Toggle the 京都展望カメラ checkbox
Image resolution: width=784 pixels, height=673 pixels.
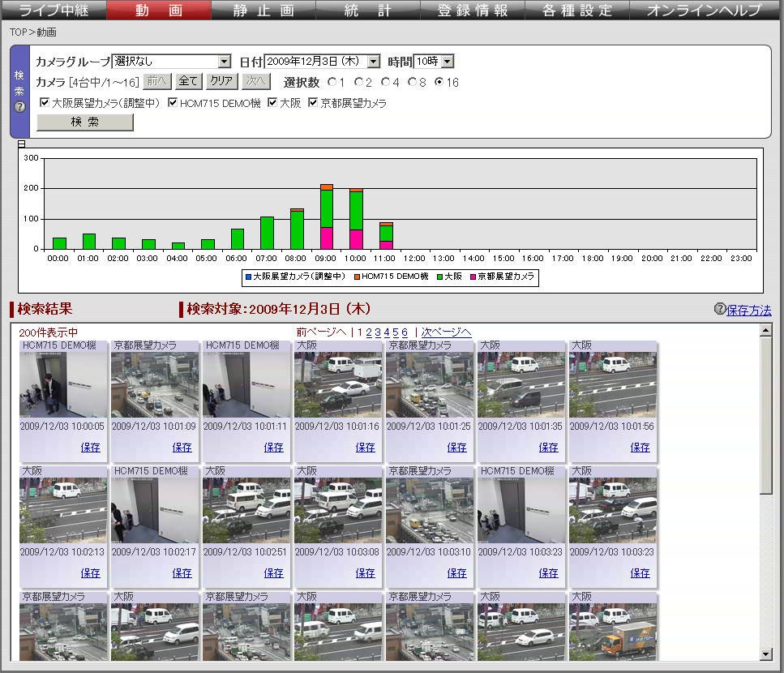pyautogui.click(x=313, y=102)
